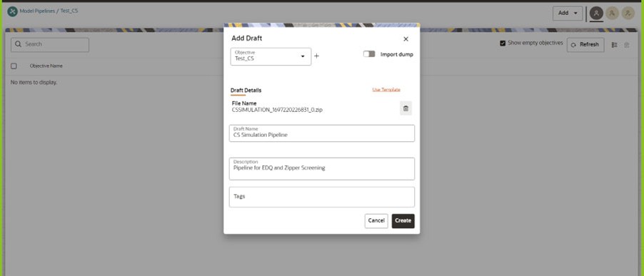Image resolution: width=644 pixels, height=276 pixels.
Task: Click the first dark user avatar icon
Action: (x=596, y=14)
